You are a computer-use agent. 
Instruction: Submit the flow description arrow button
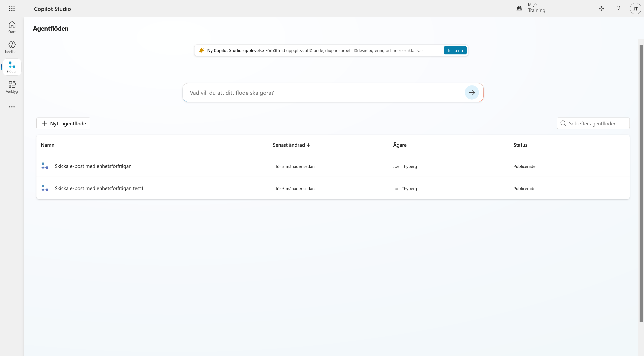[x=471, y=93]
